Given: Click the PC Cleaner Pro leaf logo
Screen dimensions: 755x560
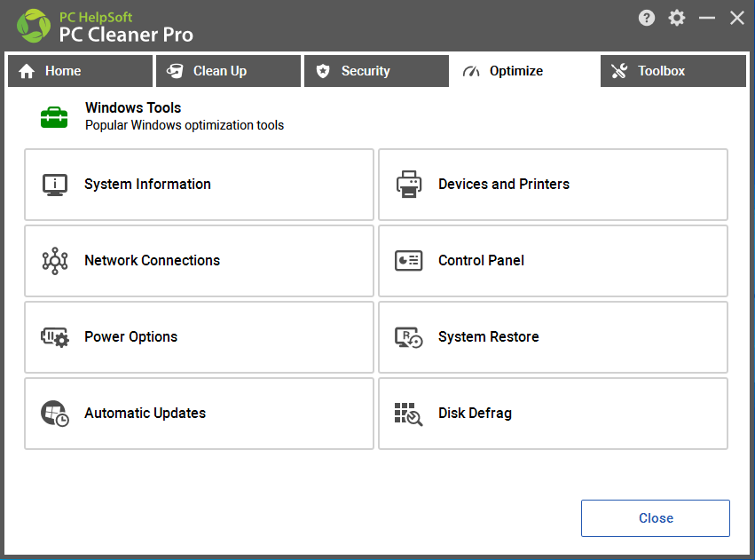Looking at the screenshot, I should tap(33, 26).
